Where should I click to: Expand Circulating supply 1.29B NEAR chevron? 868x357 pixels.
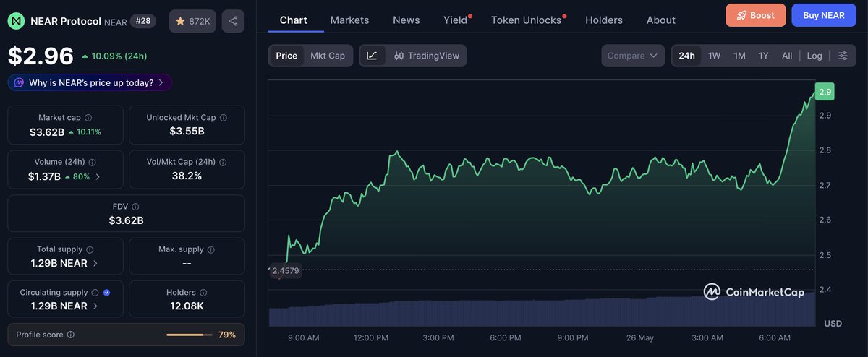coord(95,306)
